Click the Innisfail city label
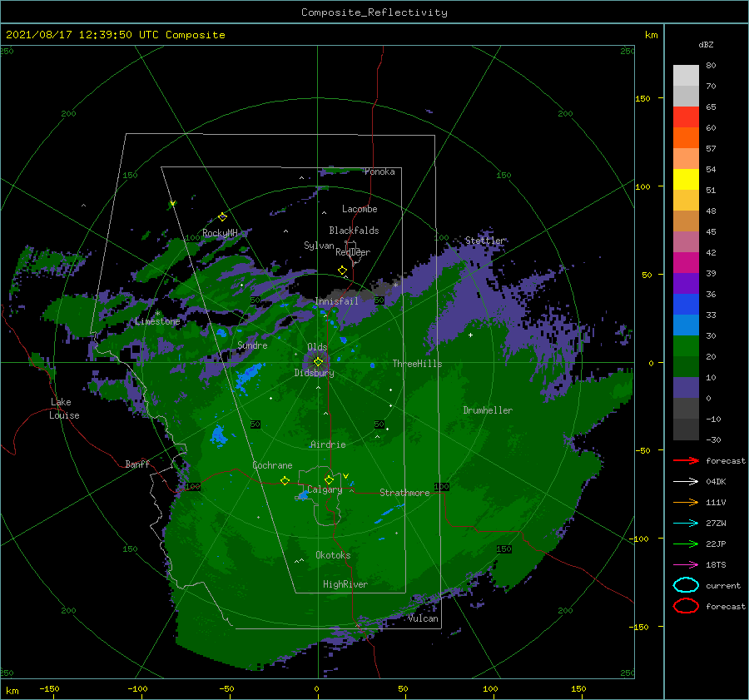This screenshot has height=700, width=749. pos(336,301)
